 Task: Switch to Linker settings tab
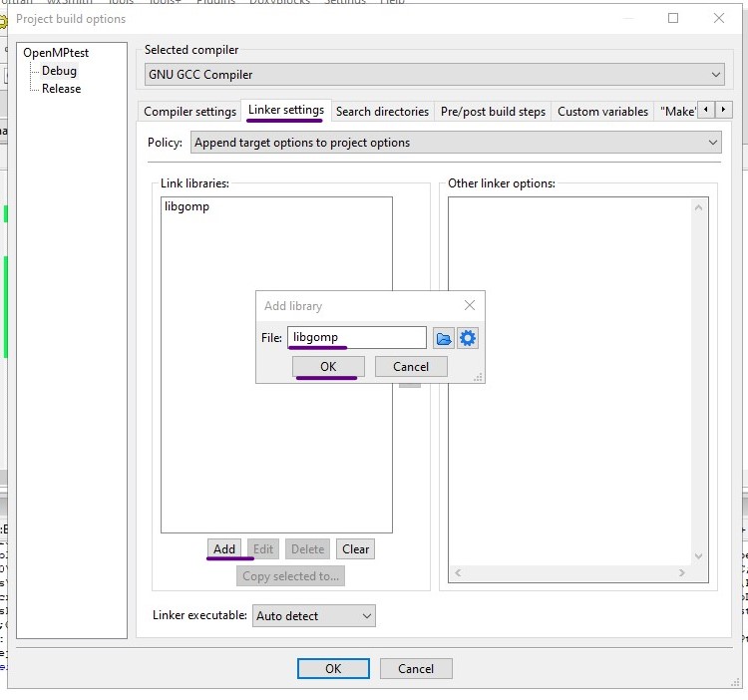pyautogui.click(x=286, y=110)
